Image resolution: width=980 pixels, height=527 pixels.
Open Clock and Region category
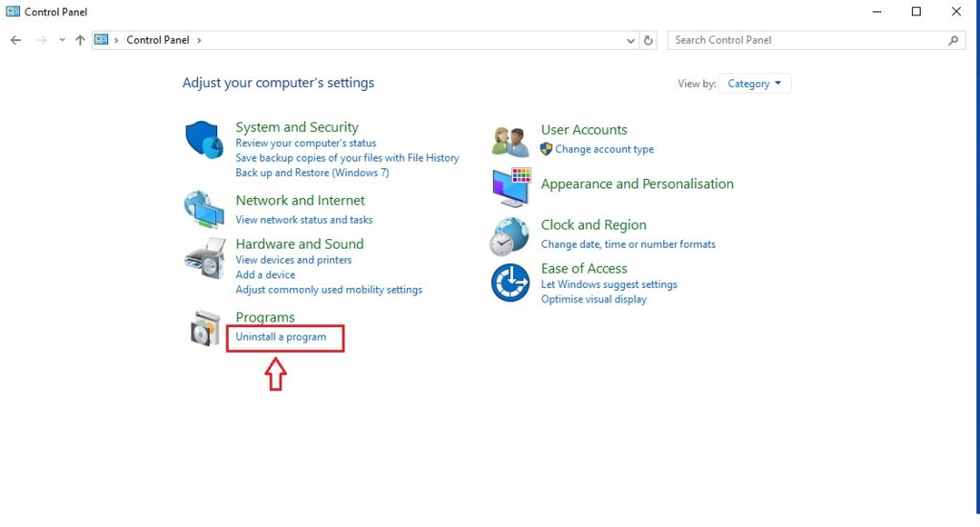pyautogui.click(x=593, y=225)
